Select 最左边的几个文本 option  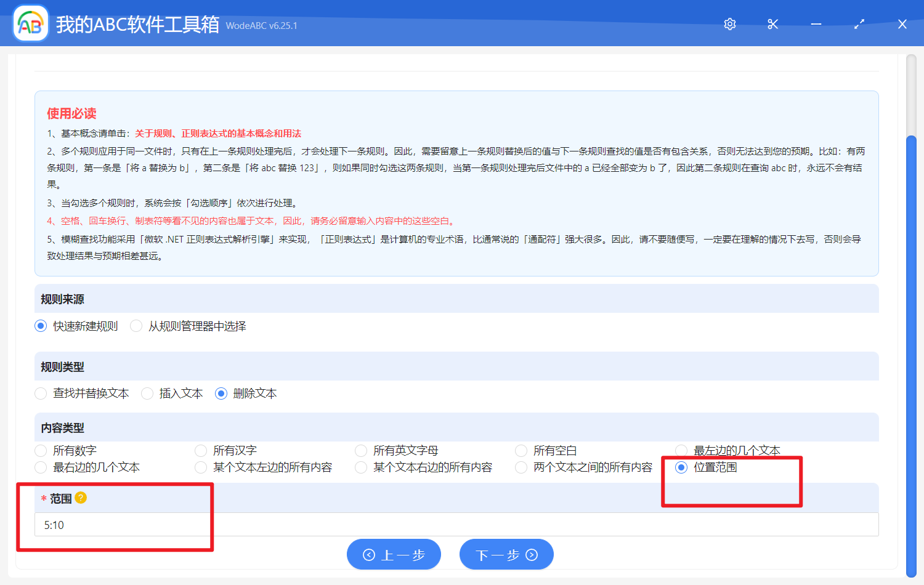681,450
